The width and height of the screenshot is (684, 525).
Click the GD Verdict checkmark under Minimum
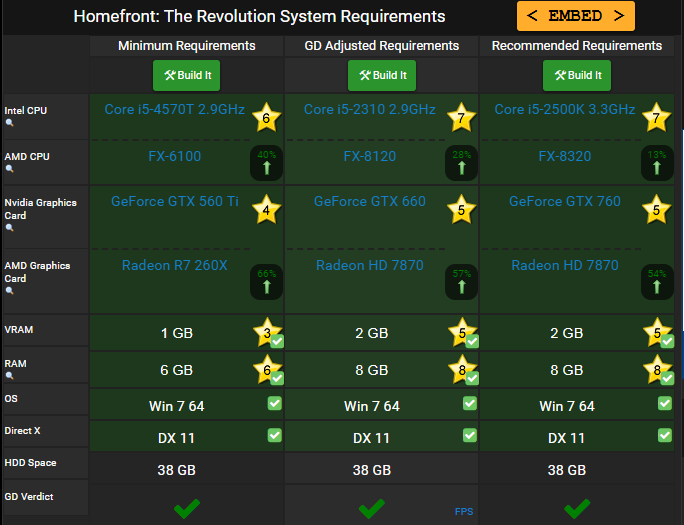(187, 509)
